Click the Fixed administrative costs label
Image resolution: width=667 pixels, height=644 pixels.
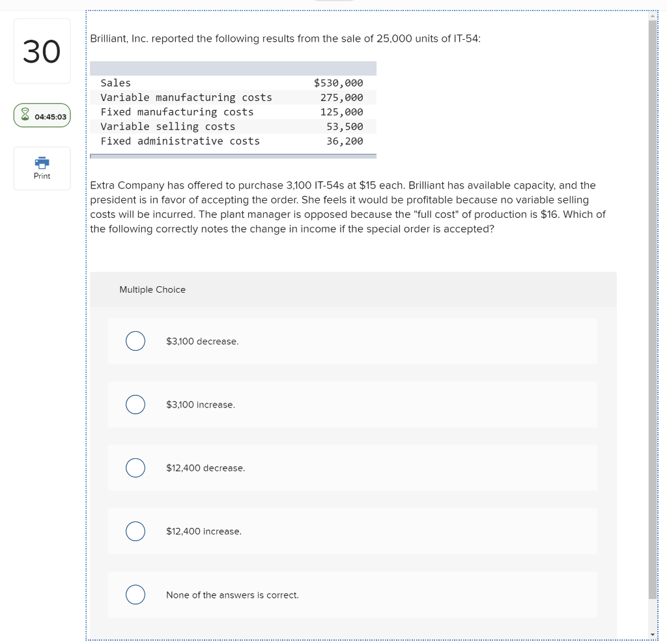(180, 141)
